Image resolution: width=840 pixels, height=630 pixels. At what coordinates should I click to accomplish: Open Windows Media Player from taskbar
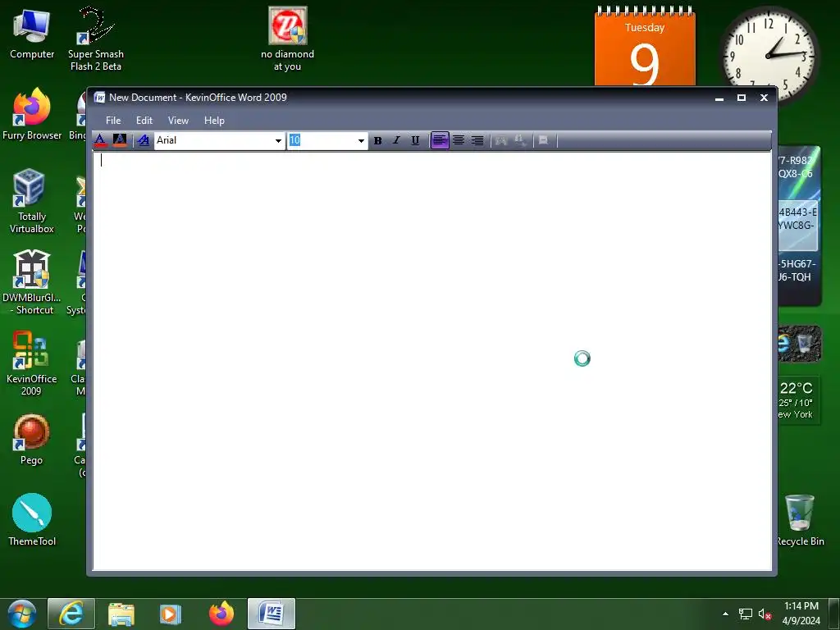[x=171, y=614]
